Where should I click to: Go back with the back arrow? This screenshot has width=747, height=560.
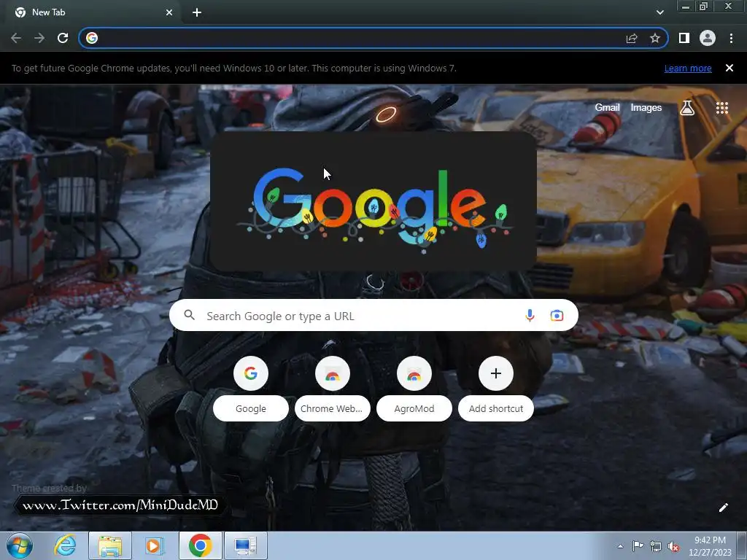point(16,38)
